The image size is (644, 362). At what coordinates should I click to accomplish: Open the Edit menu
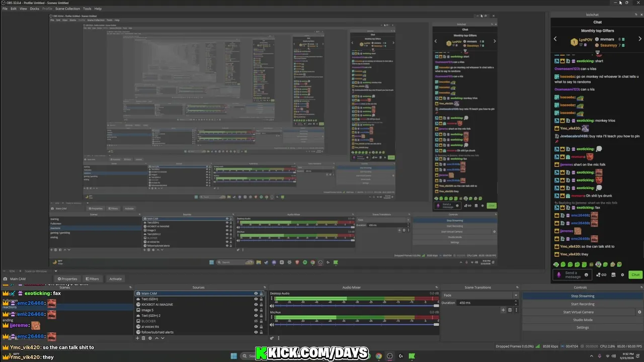click(14, 9)
